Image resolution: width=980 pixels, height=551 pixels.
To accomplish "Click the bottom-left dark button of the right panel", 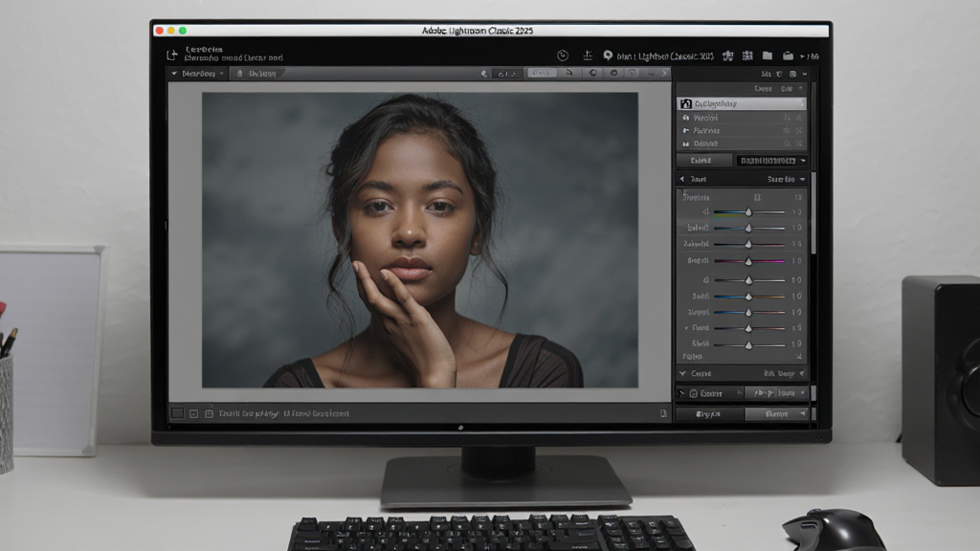I will click(x=710, y=413).
